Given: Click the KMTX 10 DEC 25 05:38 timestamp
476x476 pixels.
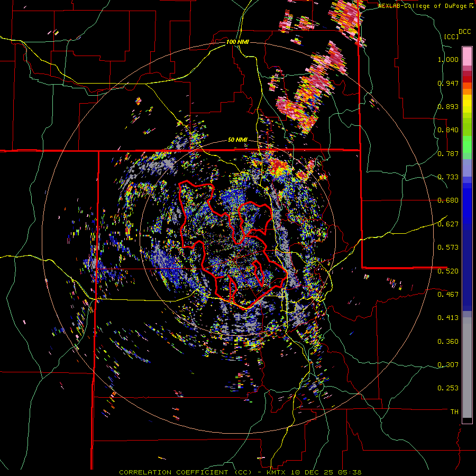Looking at the screenshot, I should pyautogui.click(x=314, y=472).
